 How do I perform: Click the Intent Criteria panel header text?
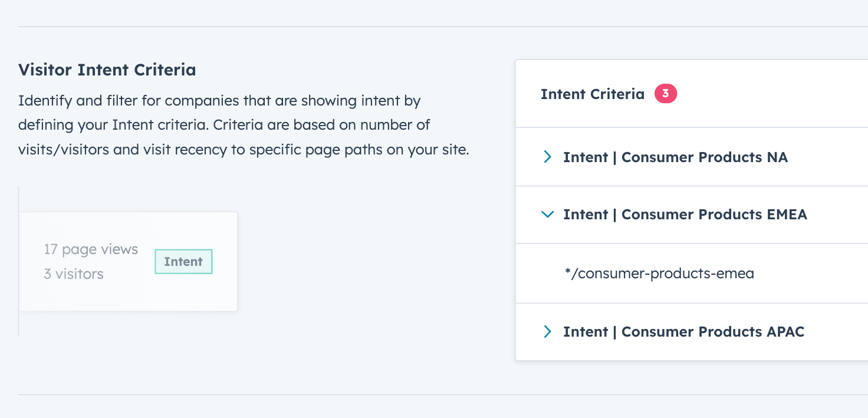(x=593, y=94)
